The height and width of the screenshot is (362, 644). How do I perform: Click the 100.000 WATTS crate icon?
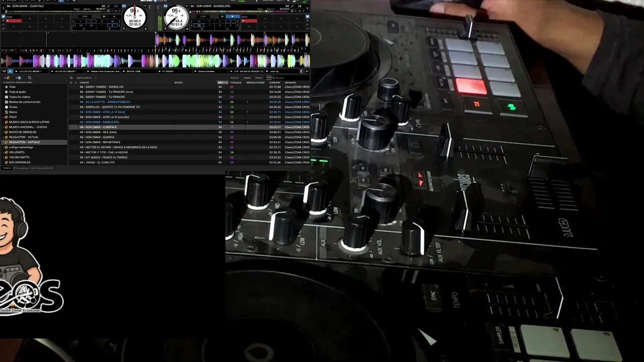(7, 157)
